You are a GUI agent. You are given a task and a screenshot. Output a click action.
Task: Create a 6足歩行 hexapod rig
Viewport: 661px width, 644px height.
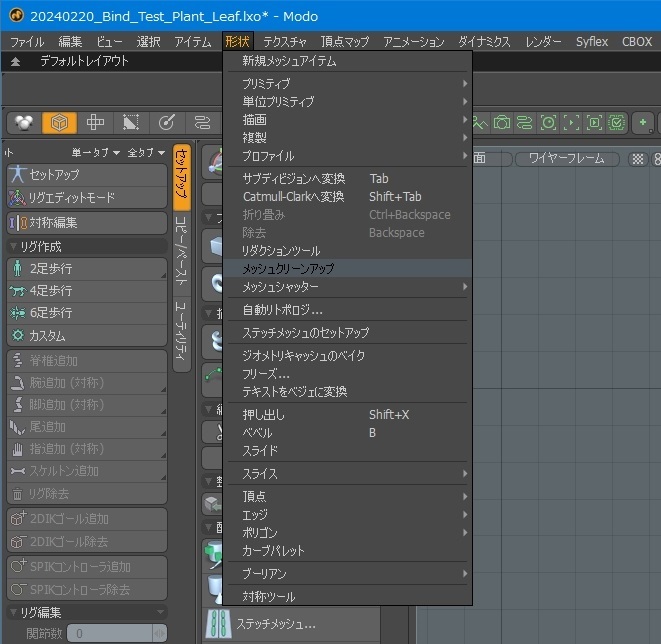tap(87, 313)
